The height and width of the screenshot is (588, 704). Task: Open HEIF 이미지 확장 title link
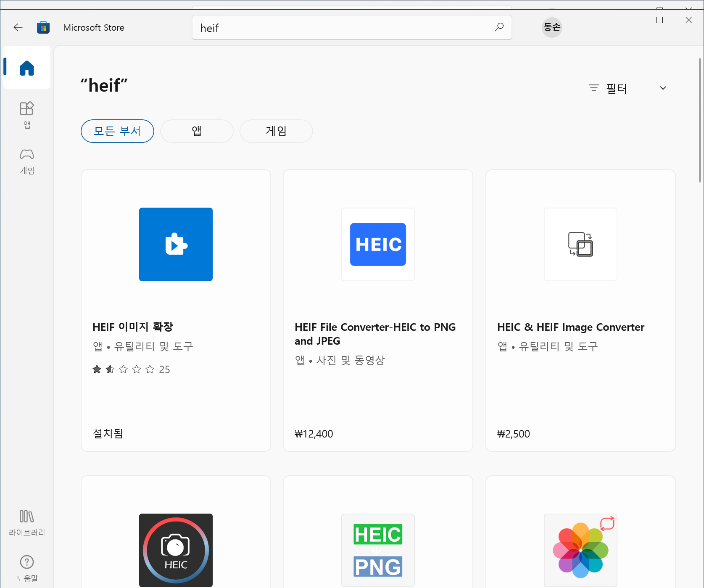[133, 327]
